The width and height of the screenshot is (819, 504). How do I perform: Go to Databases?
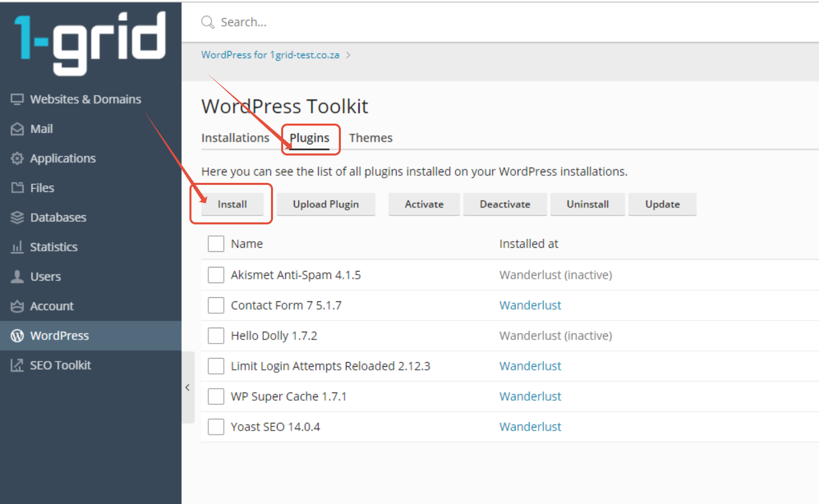91,218
